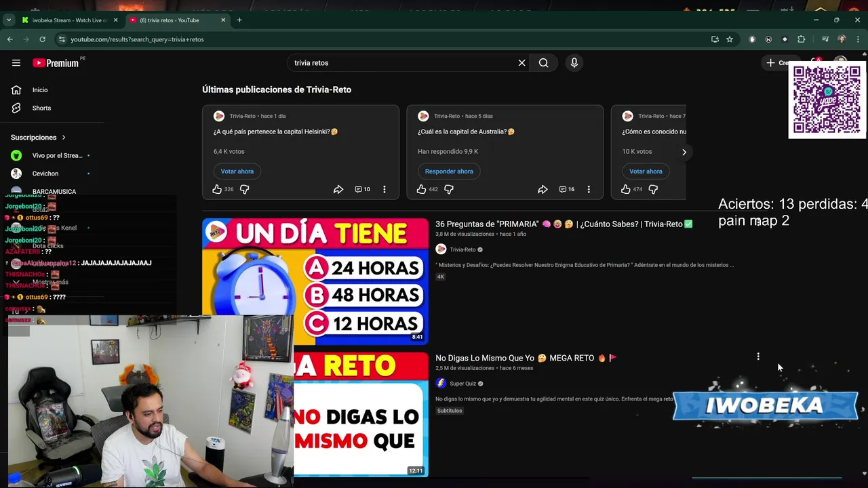The image size is (868, 488).
Task: Open No Digas Lo Mismo video title
Action: pyautogui.click(x=526, y=358)
